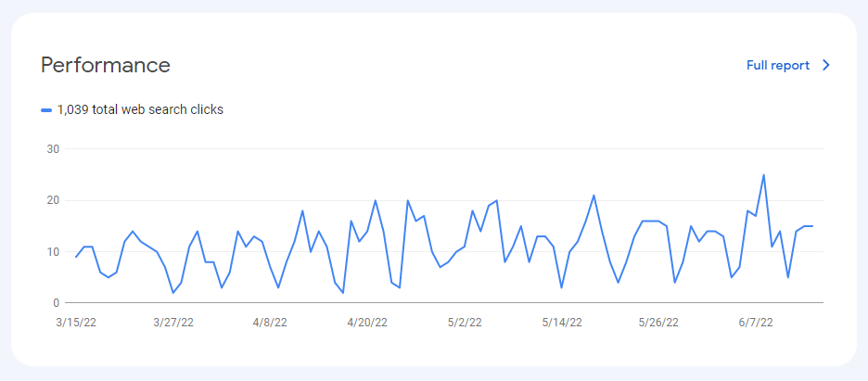Click the highest peak at 25 clicks
The height and width of the screenshot is (381, 868).
pos(763,174)
